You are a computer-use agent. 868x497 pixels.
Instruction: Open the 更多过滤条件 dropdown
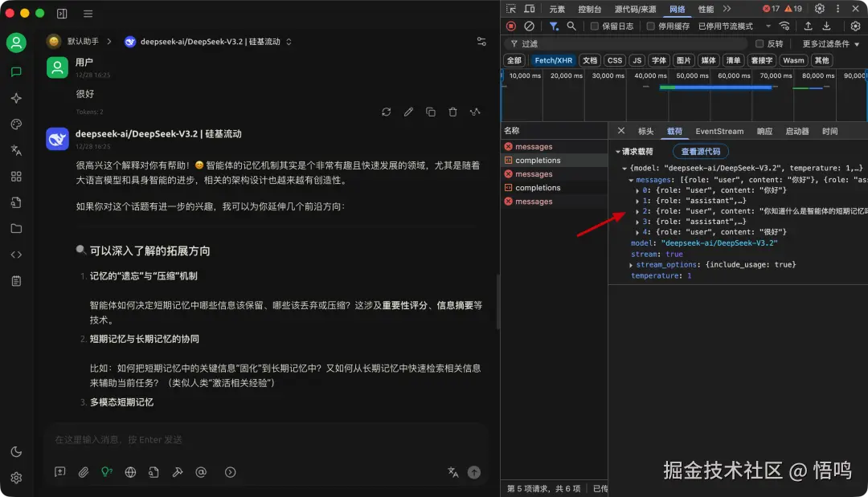[831, 43]
